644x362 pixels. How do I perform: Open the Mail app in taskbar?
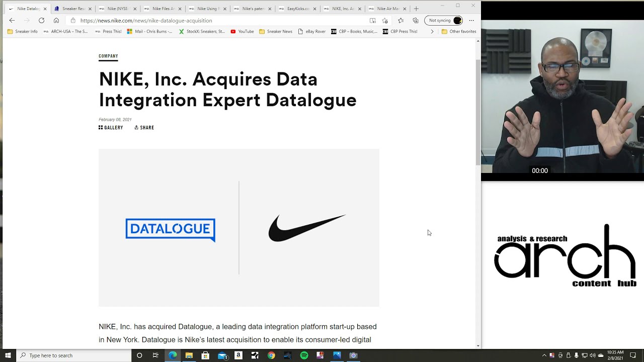[x=222, y=355]
